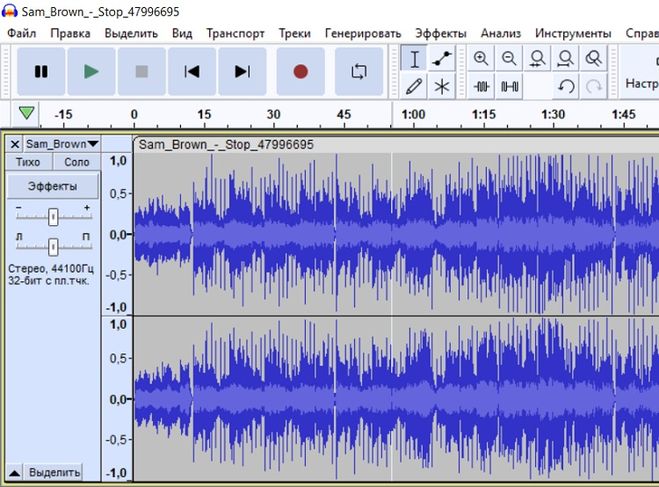Select the Selection (I-beam) tool
The width and height of the screenshot is (659, 487).
pyautogui.click(x=414, y=58)
